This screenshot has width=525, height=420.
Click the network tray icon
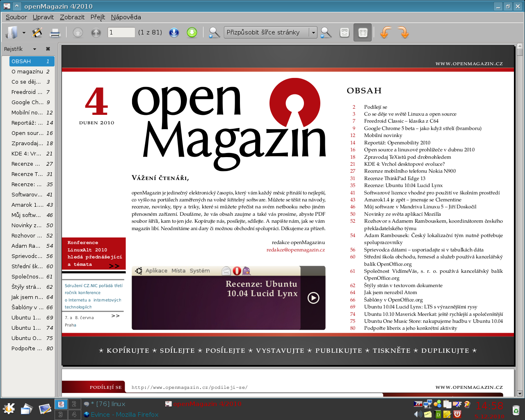pos(428,404)
